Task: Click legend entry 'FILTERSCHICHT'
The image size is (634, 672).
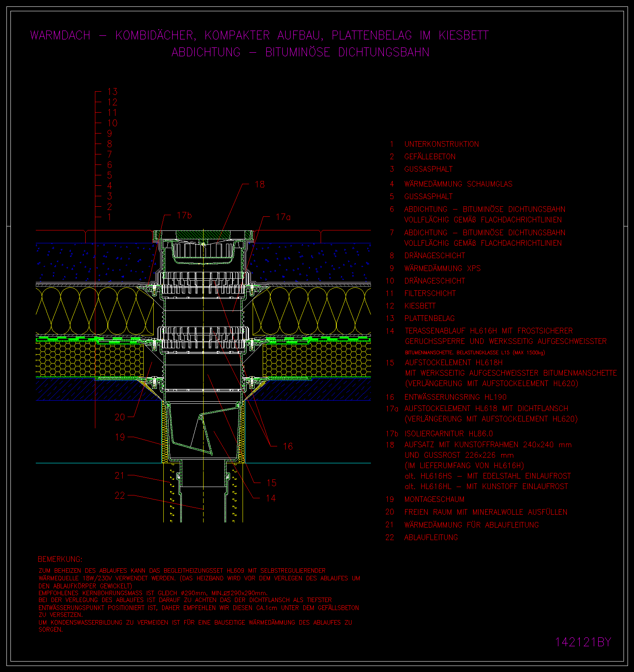Action: [x=430, y=293]
